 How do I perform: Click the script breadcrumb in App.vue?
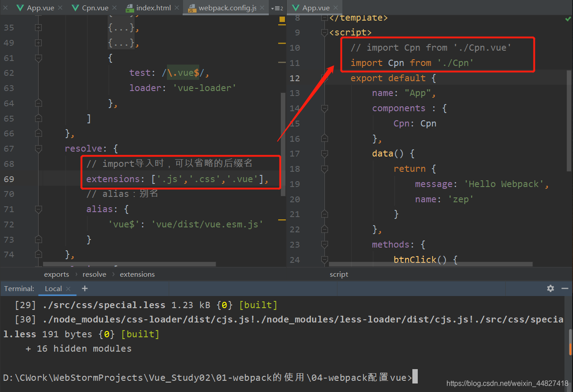339,274
